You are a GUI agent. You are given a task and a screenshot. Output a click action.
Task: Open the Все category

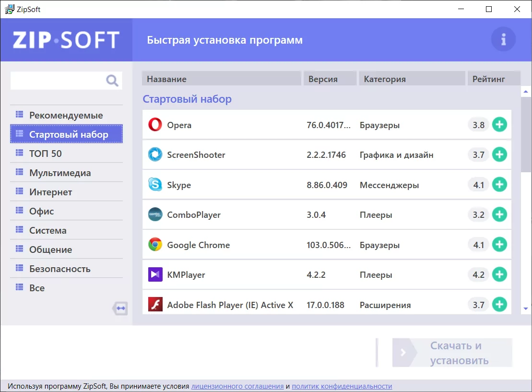[x=67, y=288]
